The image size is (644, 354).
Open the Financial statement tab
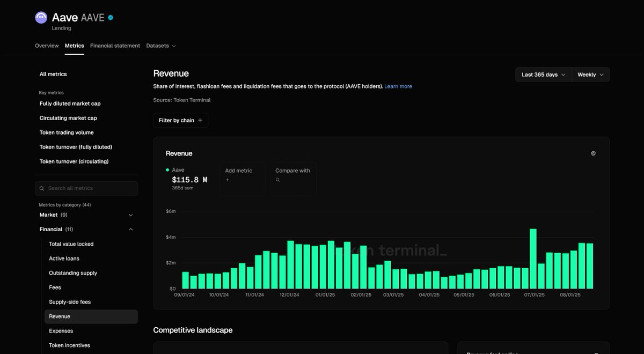[x=115, y=46]
